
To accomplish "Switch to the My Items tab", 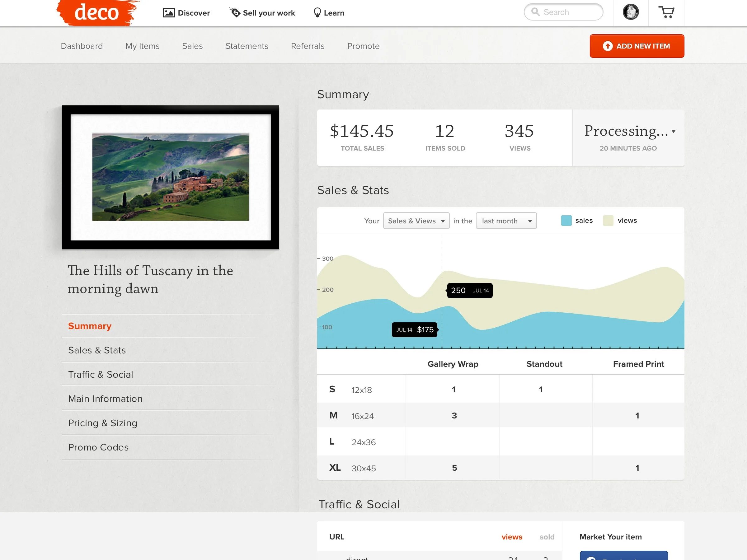I will coord(142,46).
